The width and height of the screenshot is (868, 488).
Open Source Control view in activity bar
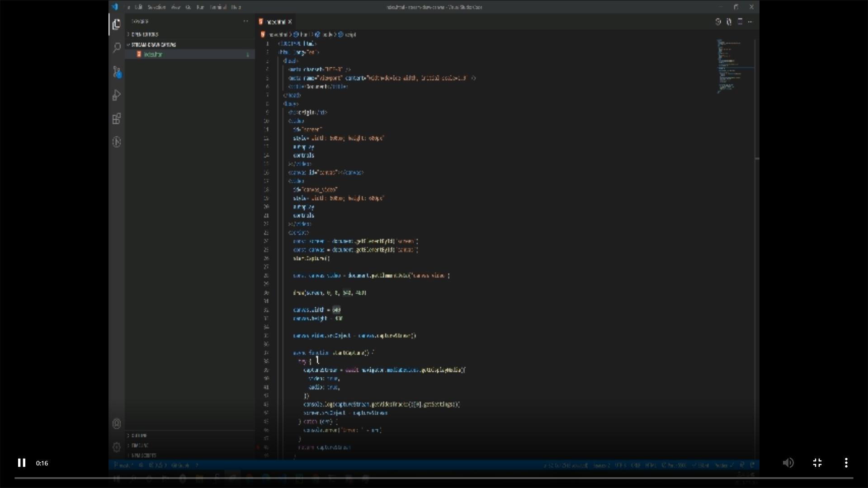click(x=117, y=72)
